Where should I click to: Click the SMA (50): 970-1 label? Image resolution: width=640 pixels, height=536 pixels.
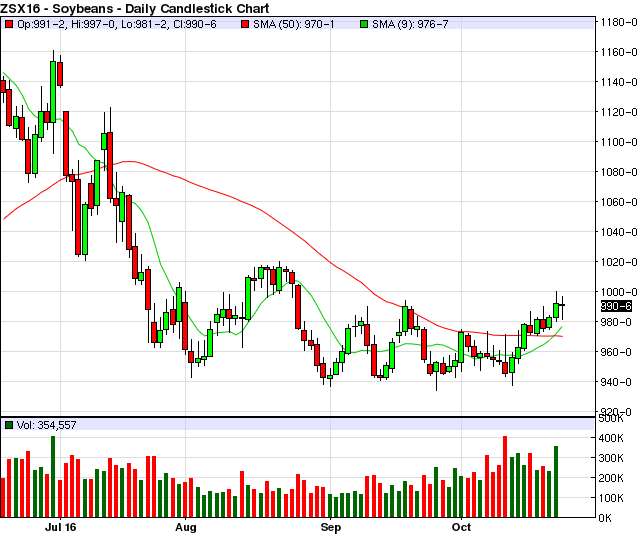tap(293, 24)
